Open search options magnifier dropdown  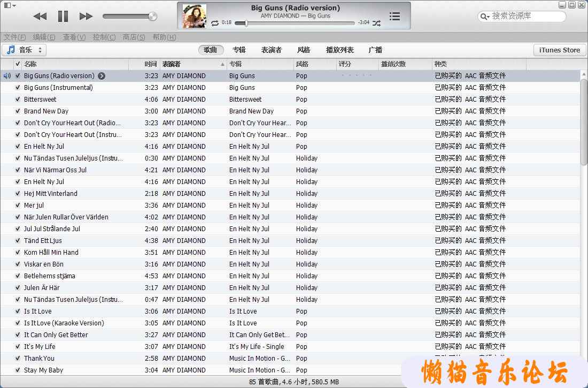click(485, 17)
